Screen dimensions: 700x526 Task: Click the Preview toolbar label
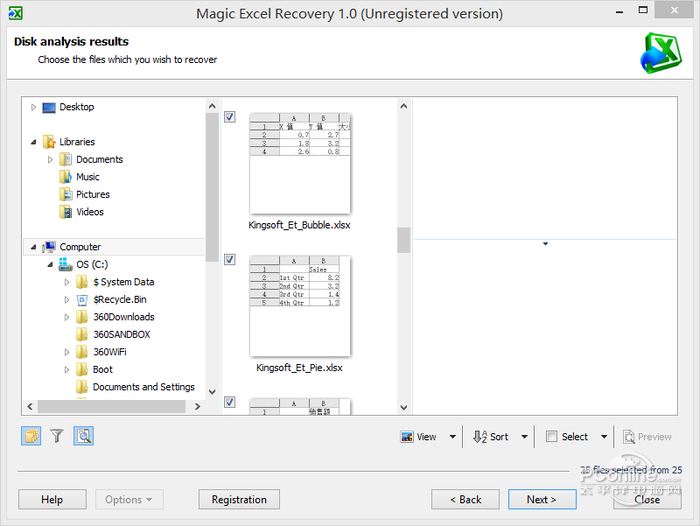pyautogui.click(x=654, y=437)
